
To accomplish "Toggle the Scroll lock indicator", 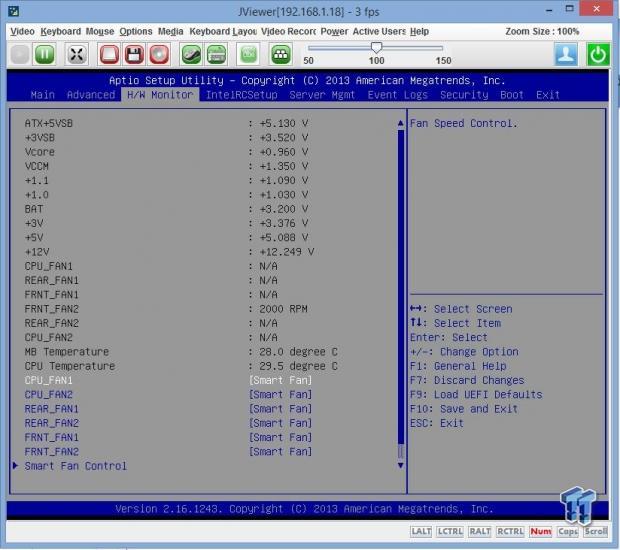I will [x=596, y=531].
